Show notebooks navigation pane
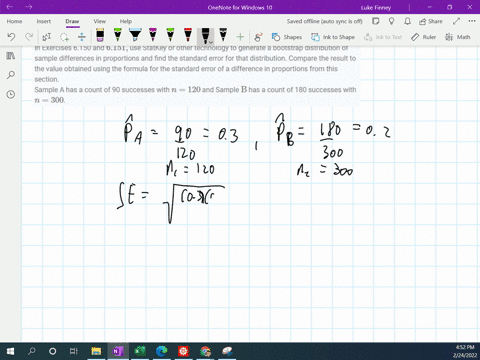The image size is (480, 360). 11,56
